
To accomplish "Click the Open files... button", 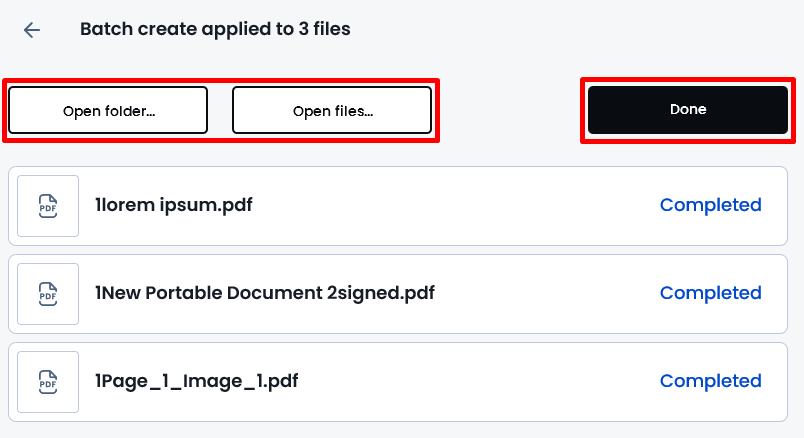I will (x=332, y=110).
